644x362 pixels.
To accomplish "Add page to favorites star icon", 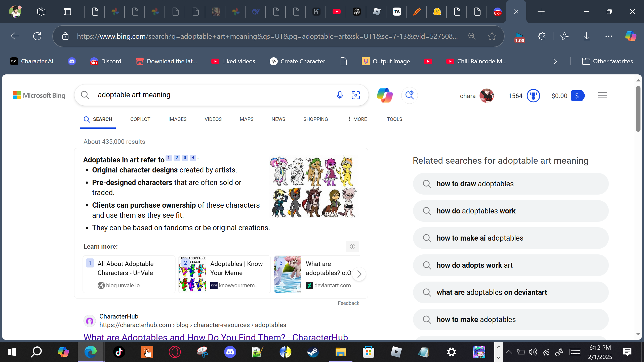I will click(492, 36).
